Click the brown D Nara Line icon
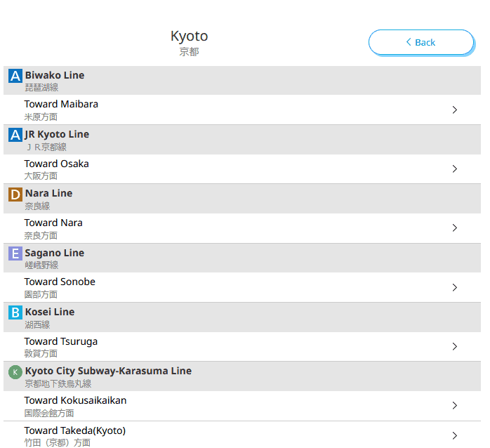This screenshot has width=490, height=448. coord(15,195)
